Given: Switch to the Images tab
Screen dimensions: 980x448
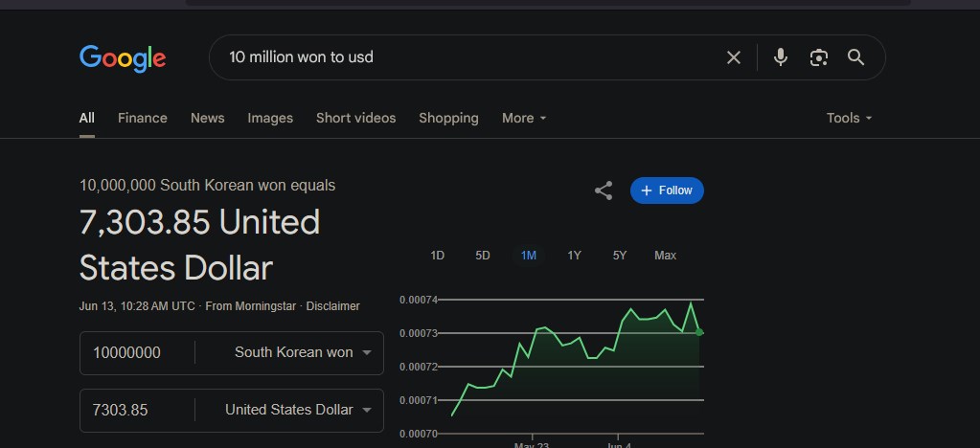Looking at the screenshot, I should (270, 118).
